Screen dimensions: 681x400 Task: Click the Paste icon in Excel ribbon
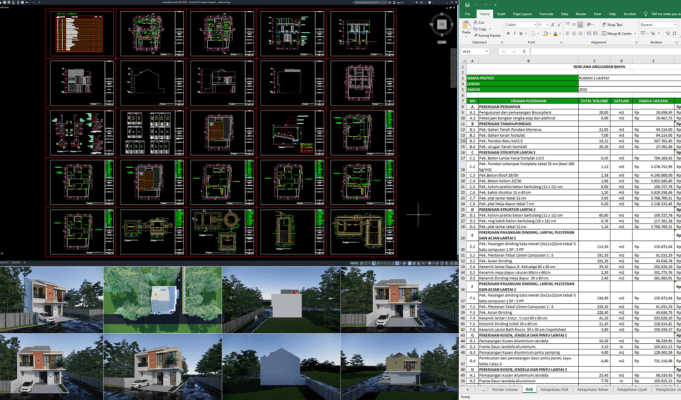[466, 27]
